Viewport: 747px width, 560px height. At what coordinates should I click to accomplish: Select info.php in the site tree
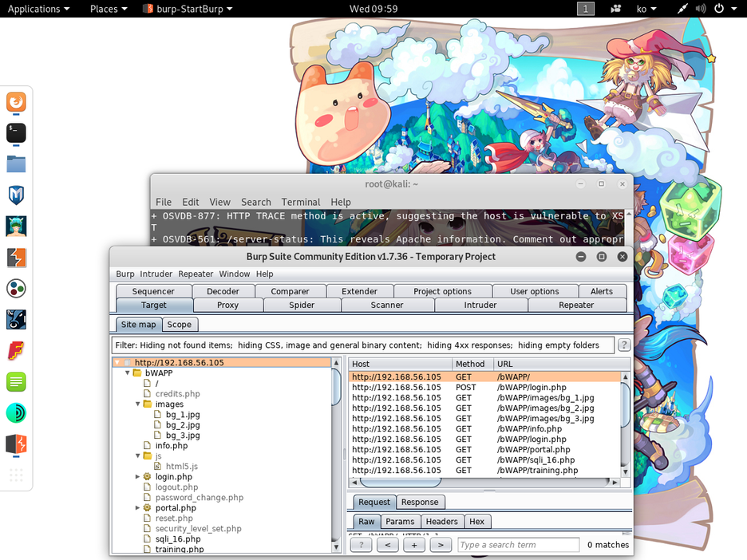172,446
